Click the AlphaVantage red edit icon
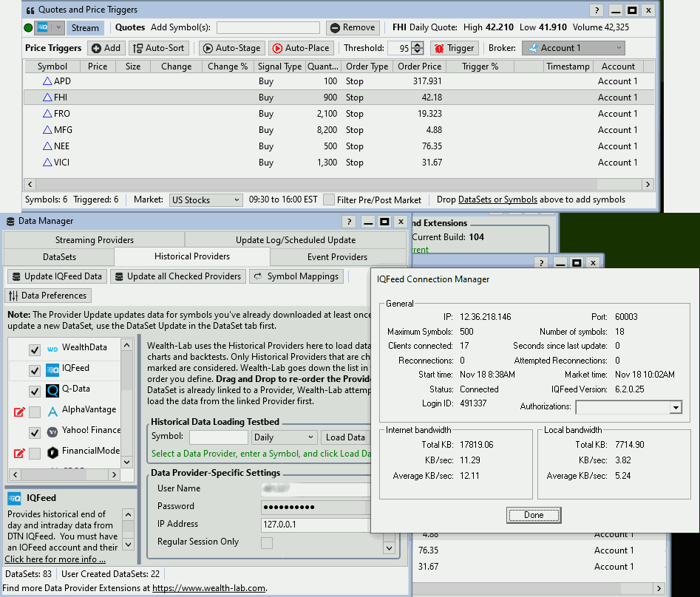Screen dimensions: 700x597 (x=19, y=412)
